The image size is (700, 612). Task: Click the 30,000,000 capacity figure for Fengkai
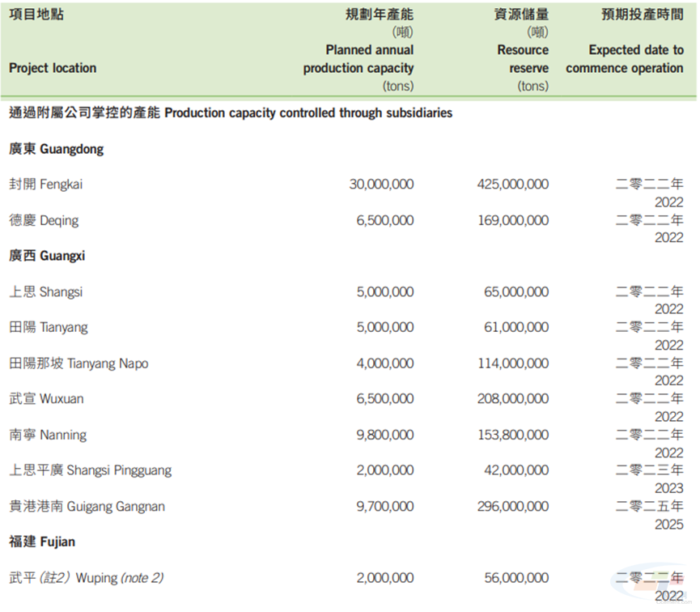pos(382,184)
